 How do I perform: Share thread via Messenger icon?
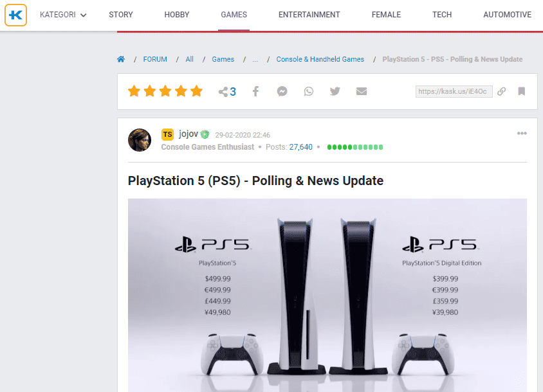pyautogui.click(x=282, y=91)
